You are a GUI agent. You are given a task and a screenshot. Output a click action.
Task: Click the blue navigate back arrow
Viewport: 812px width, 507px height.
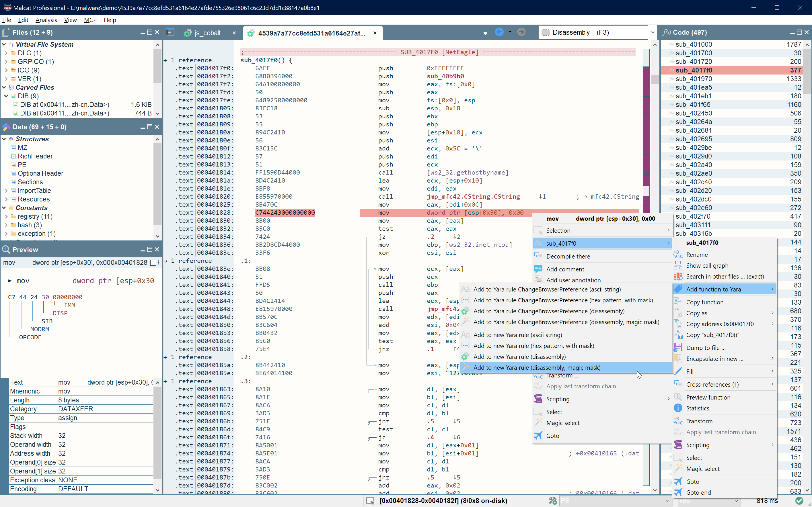(499, 32)
